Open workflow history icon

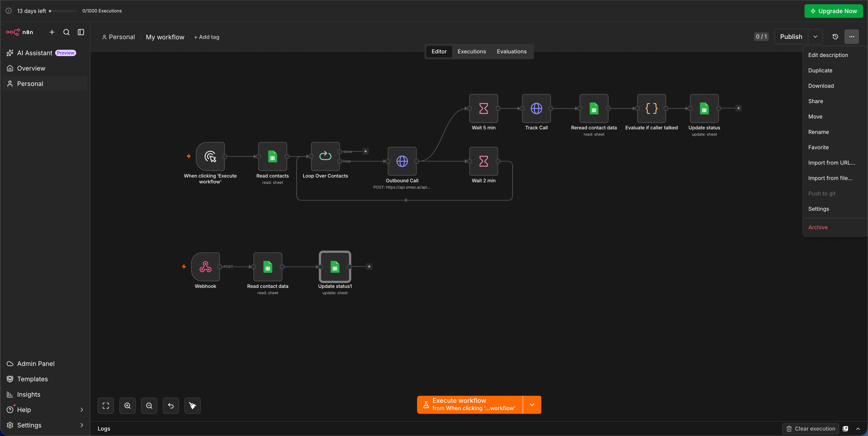[835, 37]
